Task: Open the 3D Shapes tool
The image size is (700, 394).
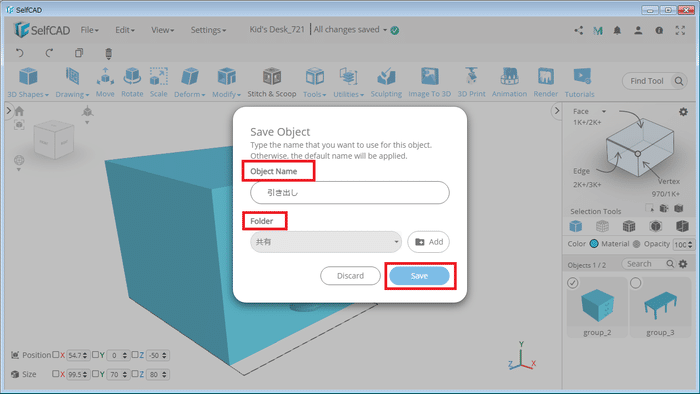Action: [x=28, y=83]
